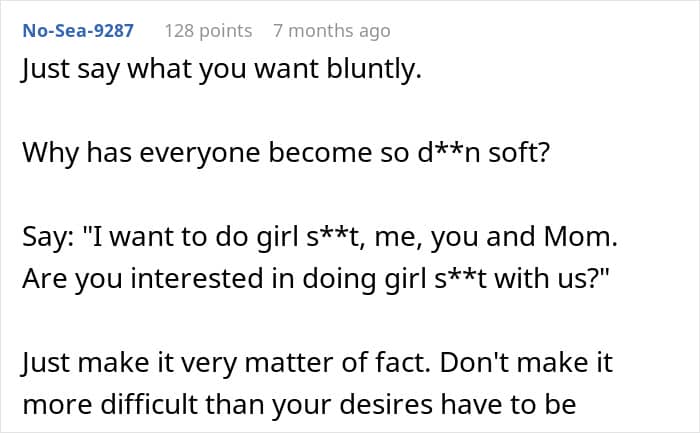Click the phrase matter of fact
Viewport: 700px width, 433px height.
tap(337, 363)
